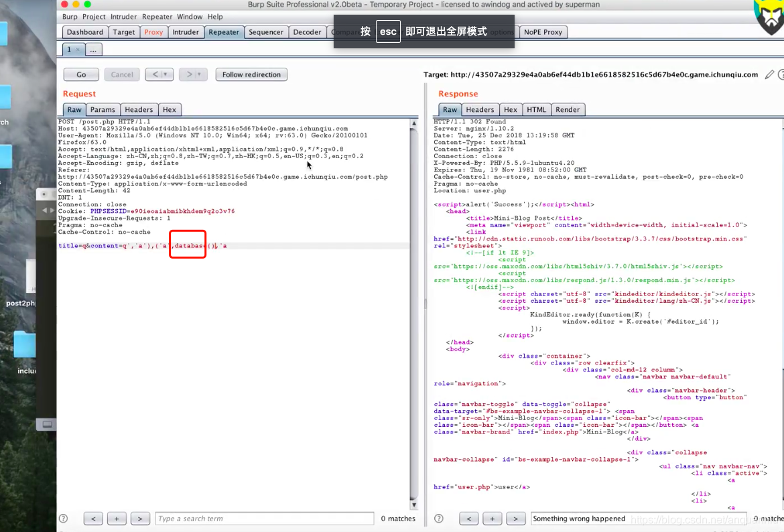Open the Window menu

tap(190, 17)
